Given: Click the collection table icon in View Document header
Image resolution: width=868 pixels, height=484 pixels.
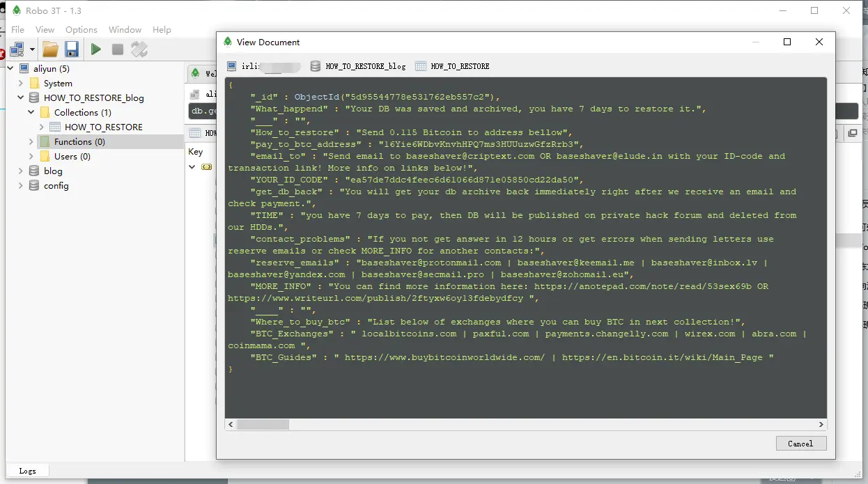Looking at the screenshot, I should 421,66.
